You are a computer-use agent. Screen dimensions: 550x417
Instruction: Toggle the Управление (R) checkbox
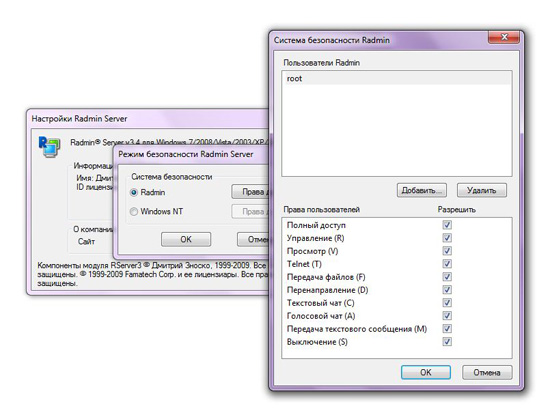click(x=447, y=238)
